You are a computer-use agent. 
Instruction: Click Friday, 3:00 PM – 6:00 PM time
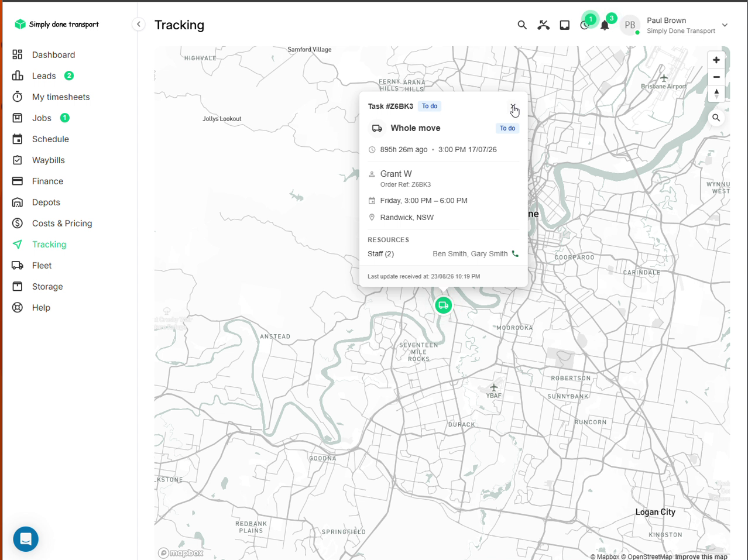click(424, 201)
